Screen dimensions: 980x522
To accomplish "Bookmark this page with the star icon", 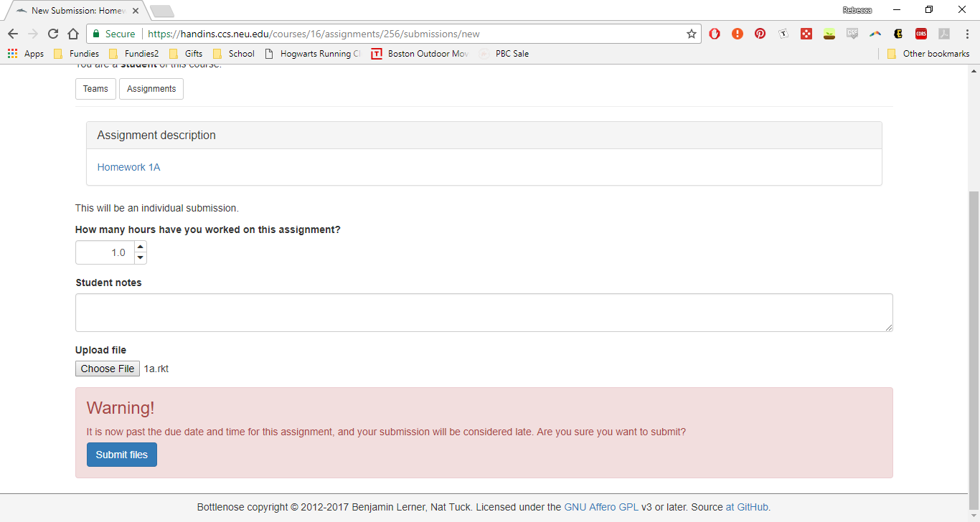I will tap(692, 34).
